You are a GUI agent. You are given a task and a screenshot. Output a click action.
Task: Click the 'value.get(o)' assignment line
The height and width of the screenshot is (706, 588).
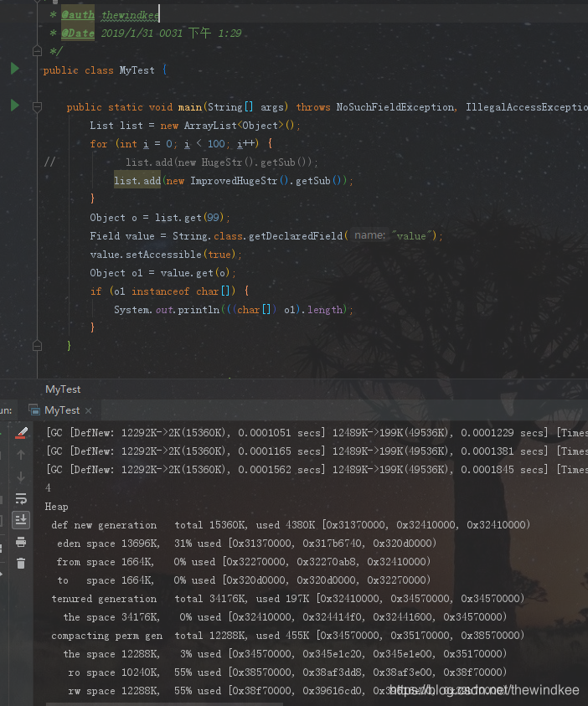(x=162, y=273)
